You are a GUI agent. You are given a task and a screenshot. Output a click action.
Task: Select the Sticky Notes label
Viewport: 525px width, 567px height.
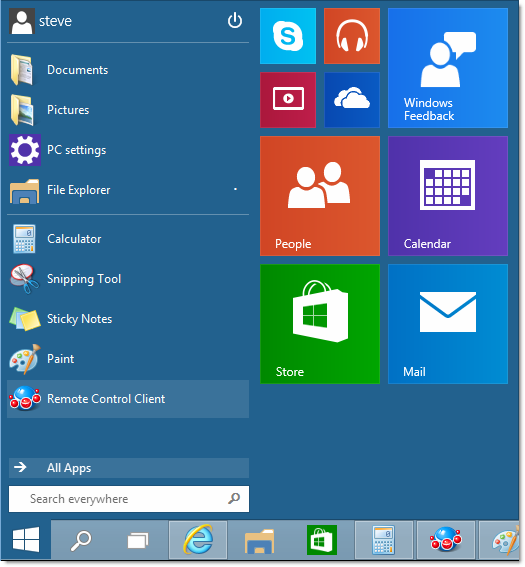(x=80, y=319)
